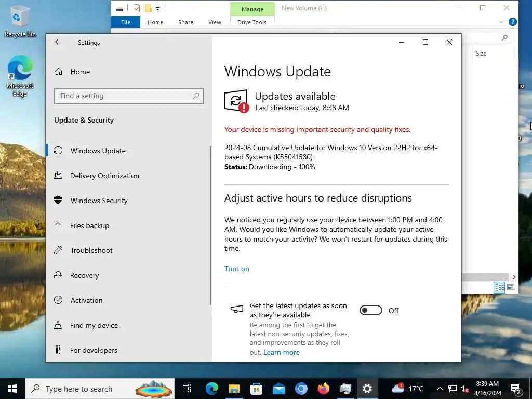
Task: Click the megaphone icon for latest updates
Action: [237, 309]
